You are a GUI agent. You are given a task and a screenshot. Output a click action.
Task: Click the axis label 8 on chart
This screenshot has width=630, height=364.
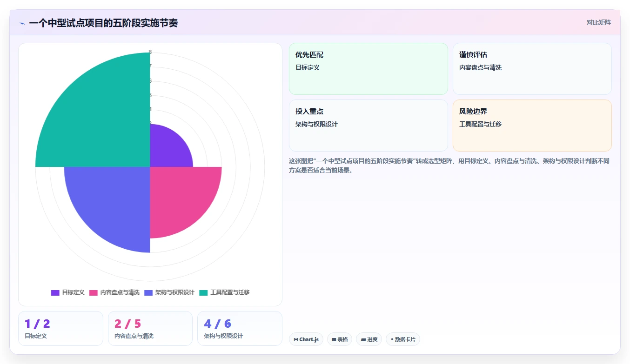point(150,52)
